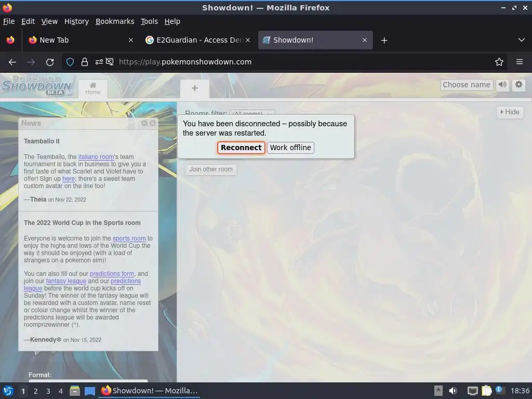Viewport: 532px width, 399px height.
Task: Open the Rooms filter dropdown
Action: (252, 113)
